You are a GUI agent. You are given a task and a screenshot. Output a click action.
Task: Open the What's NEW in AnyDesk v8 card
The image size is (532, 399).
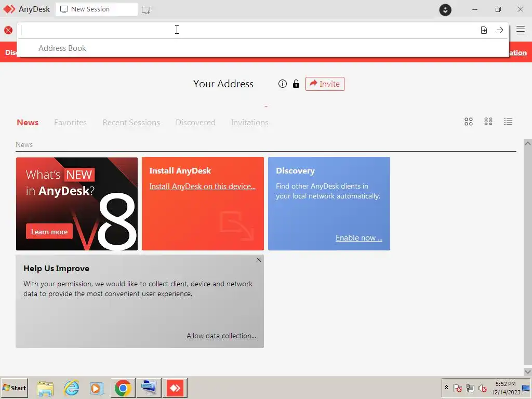pyautogui.click(x=77, y=204)
